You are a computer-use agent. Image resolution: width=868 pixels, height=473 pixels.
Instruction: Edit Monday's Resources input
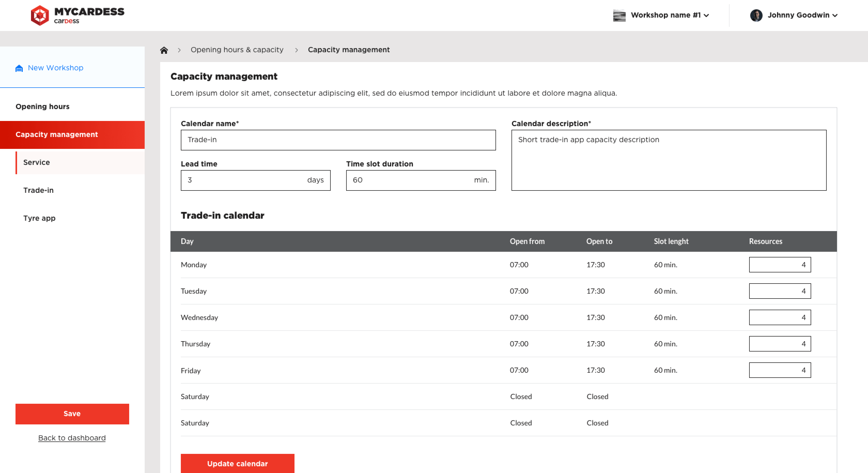[780, 265]
